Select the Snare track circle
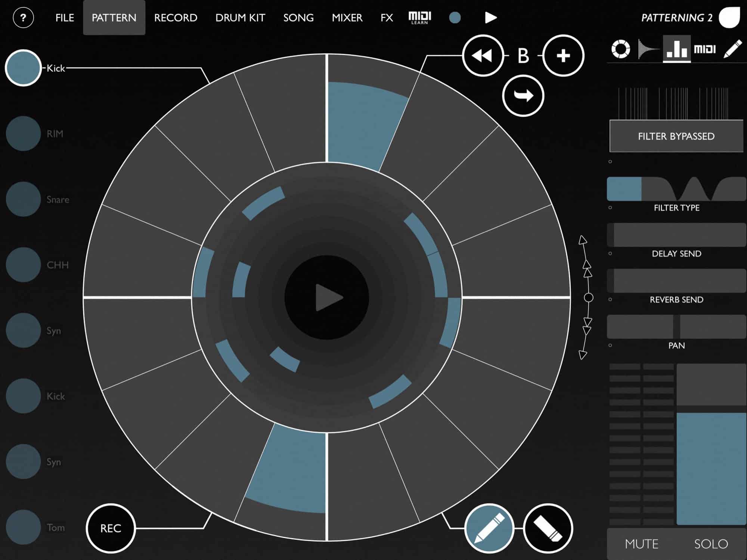 pyautogui.click(x=23, y=199)
